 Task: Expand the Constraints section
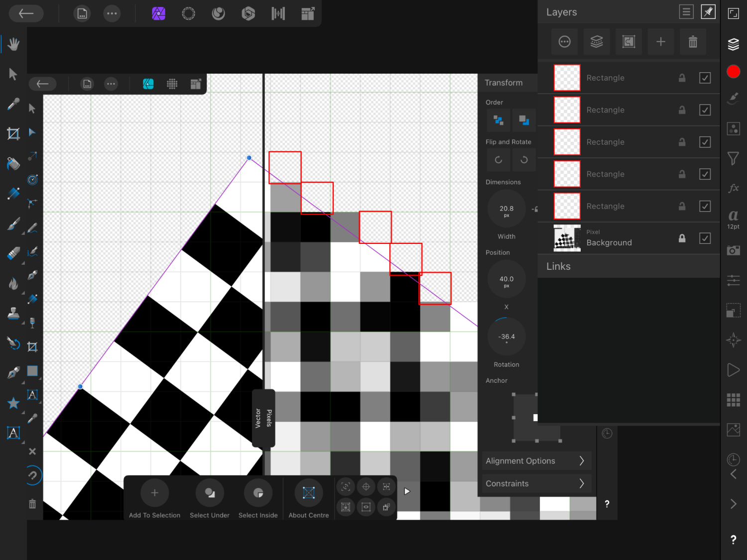(x=536, y=483)
